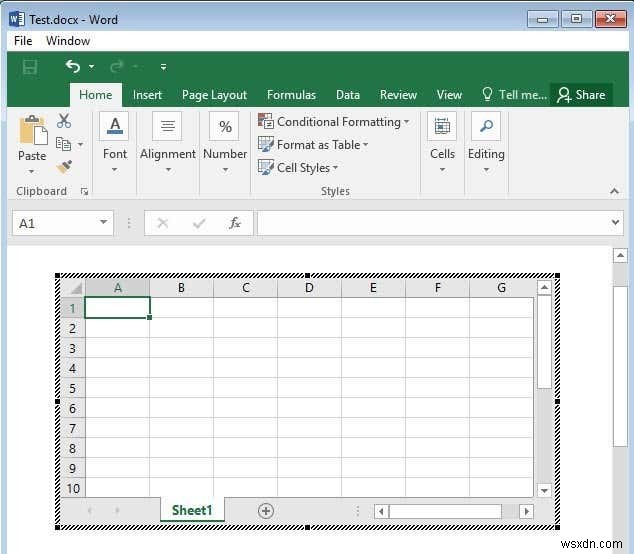Click the embedded sheet horizontal scrollbar thumb
Screen dimensions: 634x554
pyautogui.click(x=445, y=512)
